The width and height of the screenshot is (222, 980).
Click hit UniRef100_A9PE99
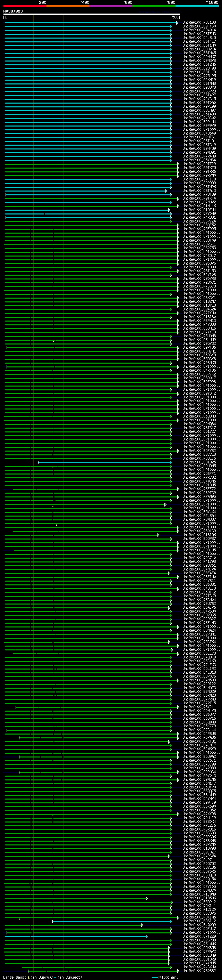(x=199, y=106)
